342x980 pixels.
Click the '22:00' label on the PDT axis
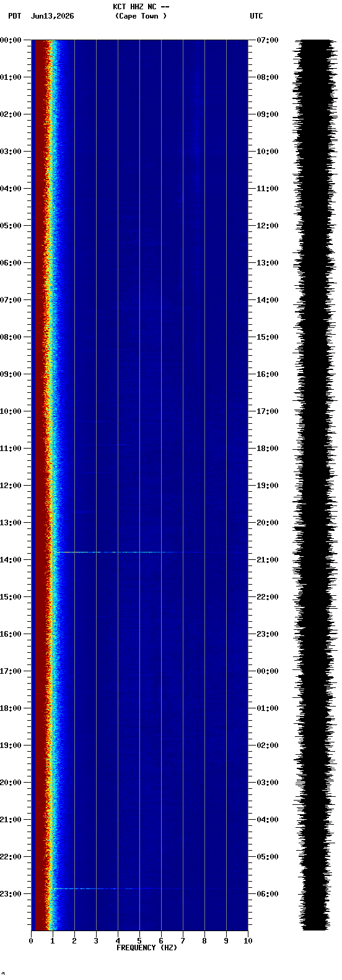pos(11,857)
